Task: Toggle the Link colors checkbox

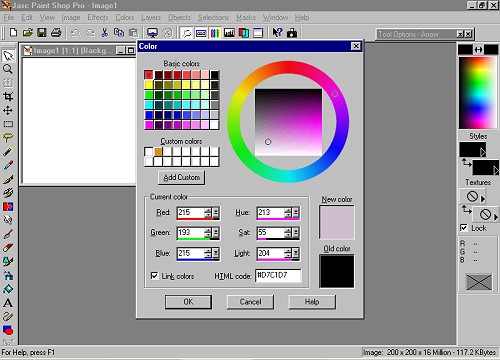Action: (154, 276)
